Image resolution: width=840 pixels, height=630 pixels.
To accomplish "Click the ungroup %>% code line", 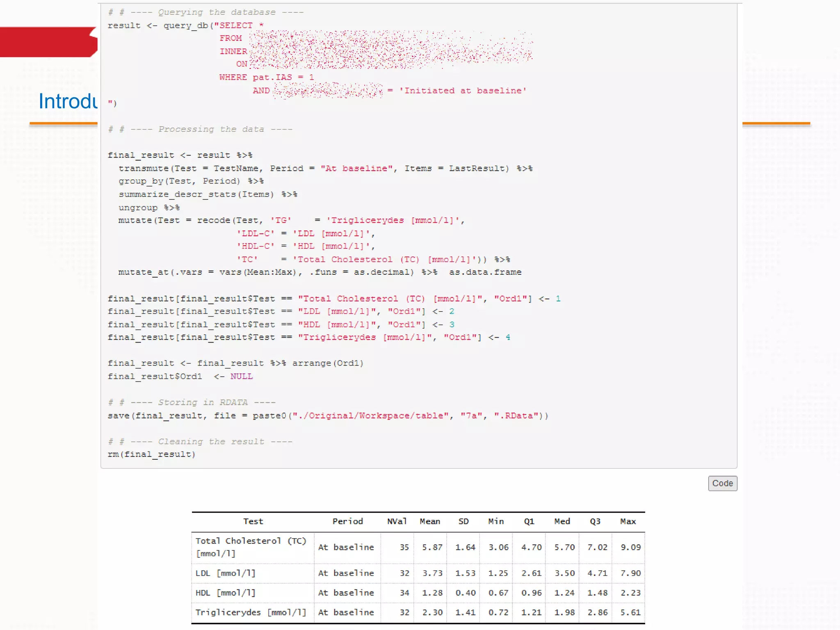I will point(149,208).
